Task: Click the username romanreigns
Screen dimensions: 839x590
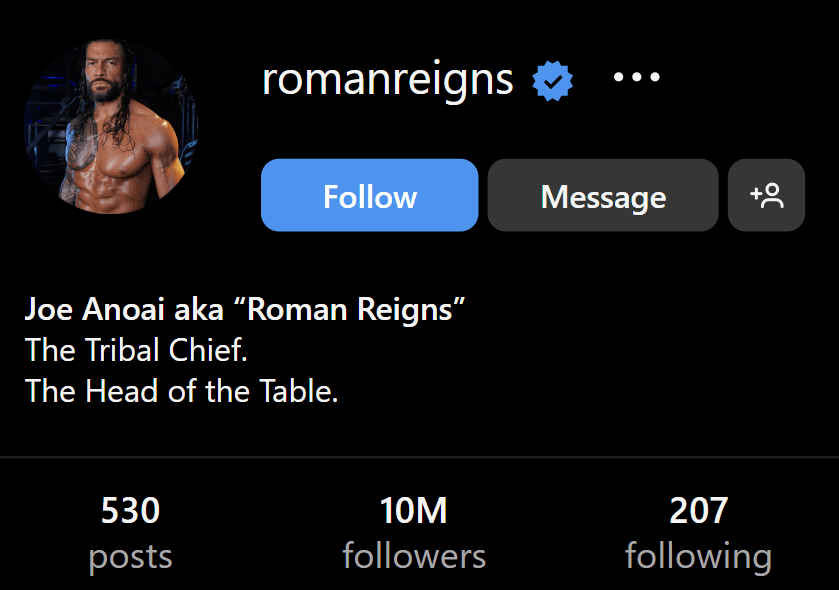Action: coord(388,80)
